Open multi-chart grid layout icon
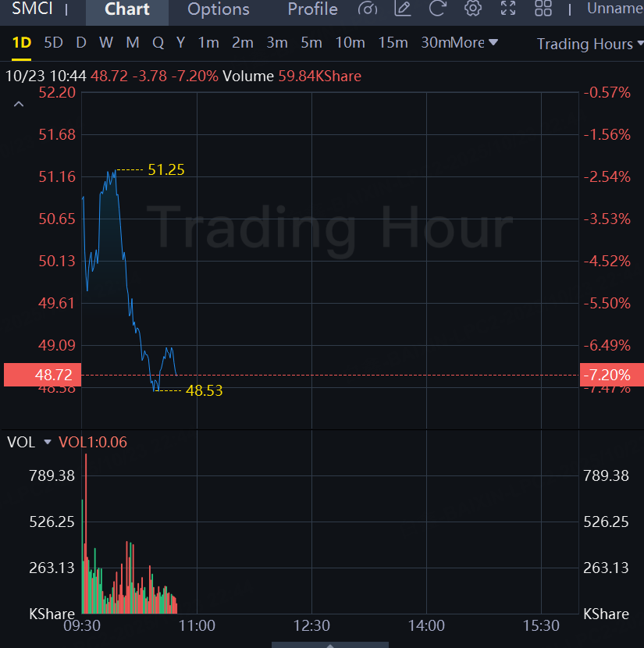This screenshot has width=644, height=648. click(543, 9)
